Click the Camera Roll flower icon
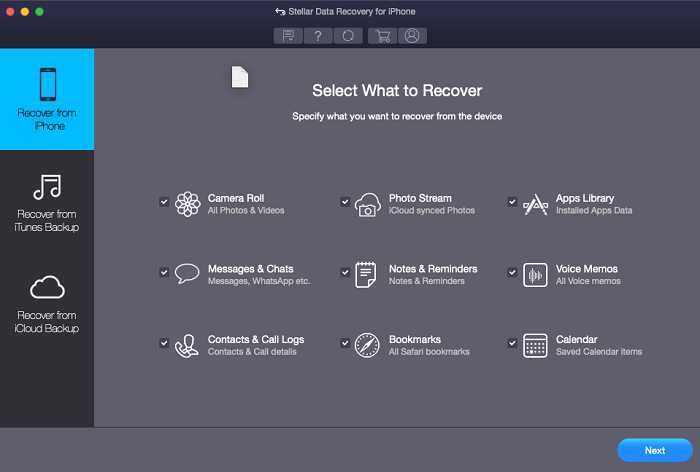Screen dimensions: 700x472 coord(187,204)
